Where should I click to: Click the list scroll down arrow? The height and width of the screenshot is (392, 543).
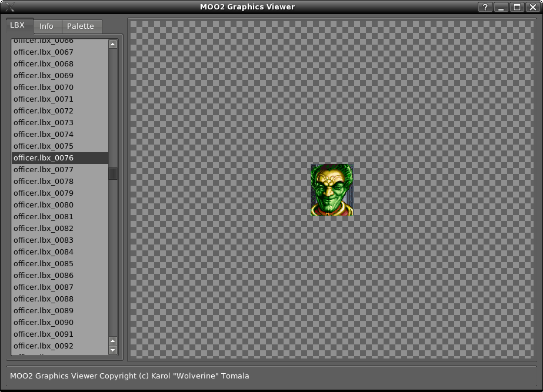(x=113, y=350)
